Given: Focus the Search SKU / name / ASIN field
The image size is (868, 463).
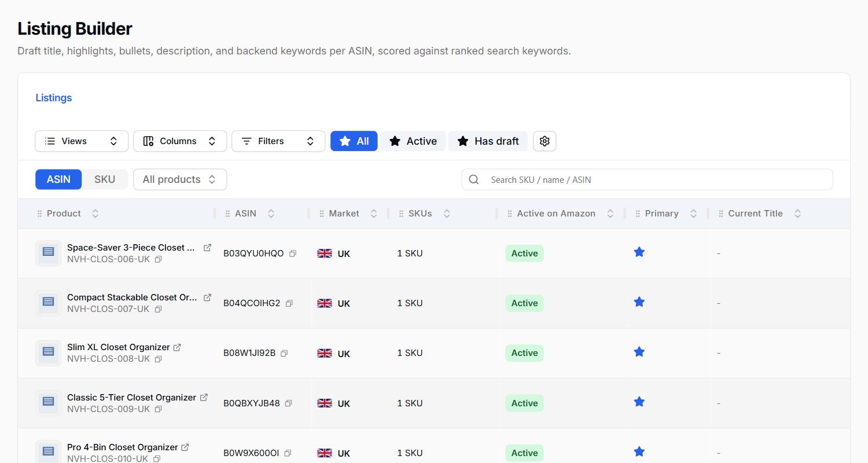Looking at the screenshot, I should 647,179.
